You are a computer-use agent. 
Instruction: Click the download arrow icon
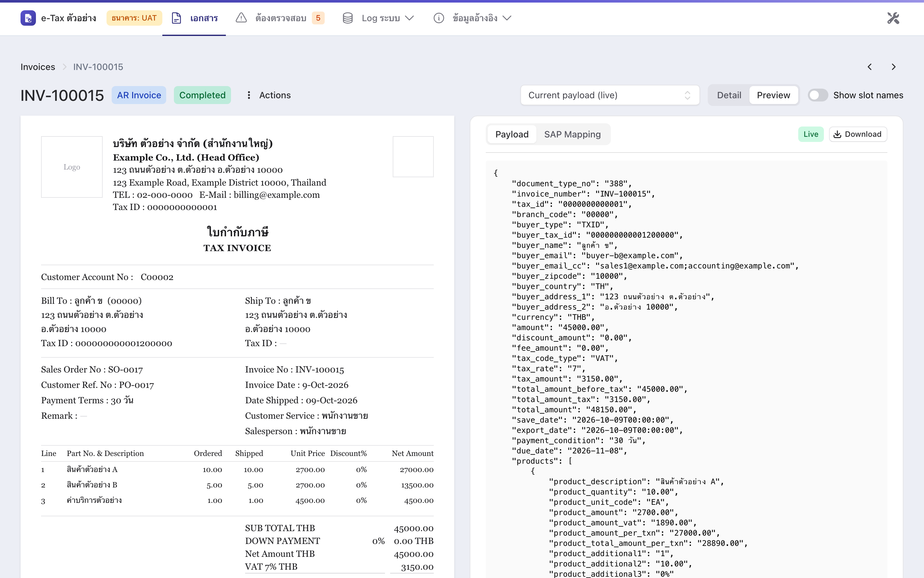(x=837, y=134)
